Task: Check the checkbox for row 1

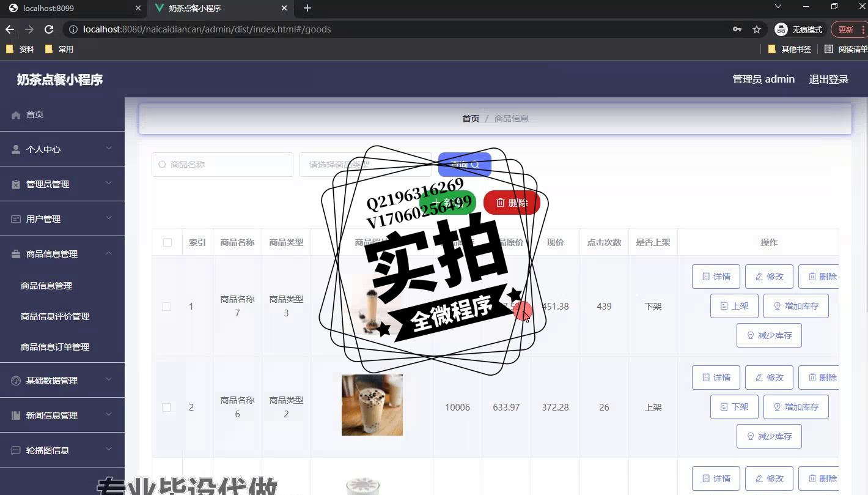Action: coord(166,307)
